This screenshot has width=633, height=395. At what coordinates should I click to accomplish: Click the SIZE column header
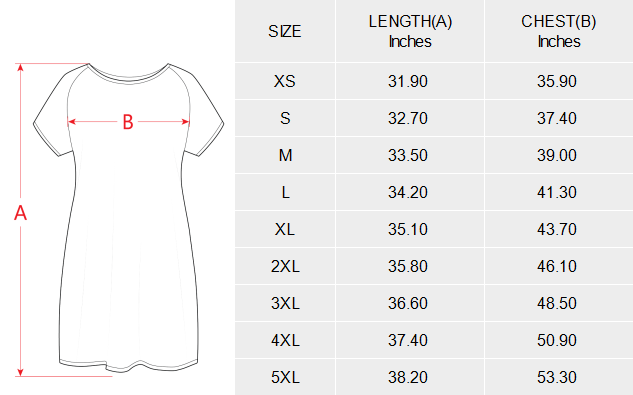click(285, 32)
